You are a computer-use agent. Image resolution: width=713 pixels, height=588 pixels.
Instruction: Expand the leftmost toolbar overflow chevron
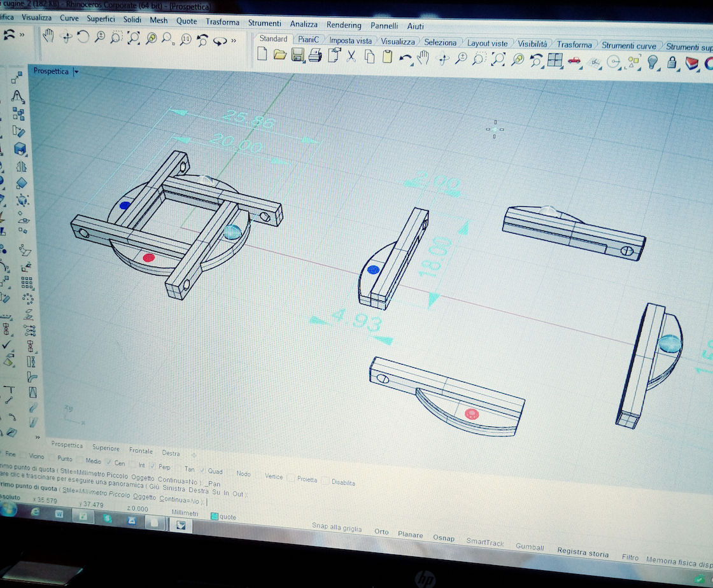click(22, 34)
